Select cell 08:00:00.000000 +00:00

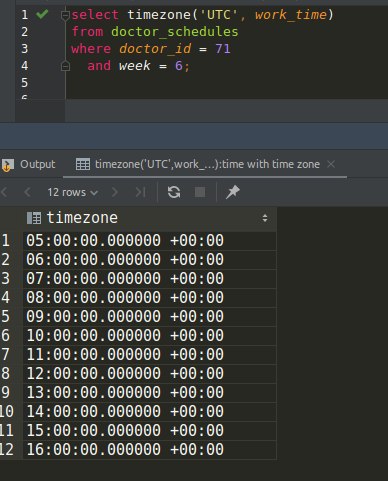coord(150,298)
